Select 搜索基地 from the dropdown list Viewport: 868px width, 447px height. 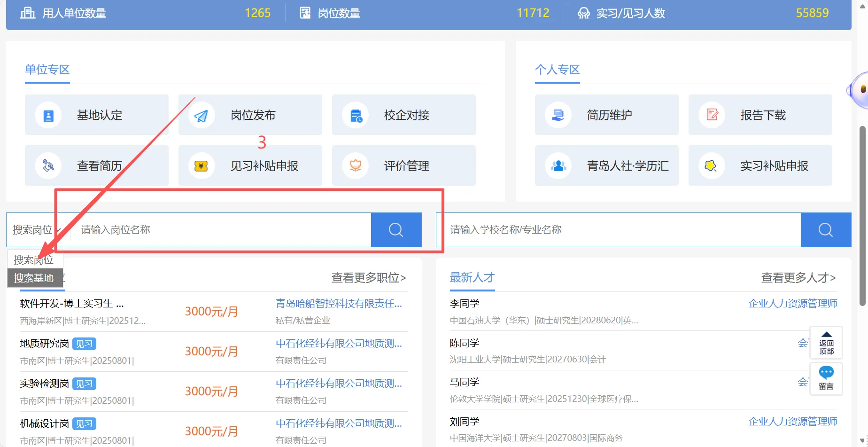point(35,278)
